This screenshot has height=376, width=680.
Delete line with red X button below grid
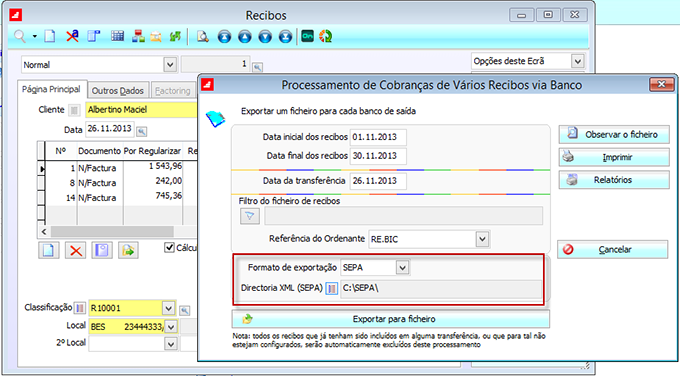(x=75, y=250)
